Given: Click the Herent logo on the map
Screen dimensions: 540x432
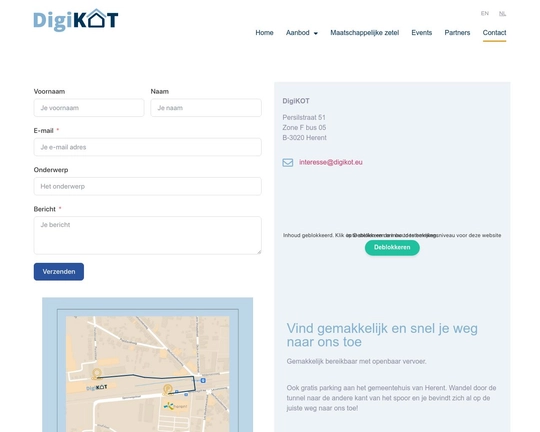Looking at the screenshot, I should point(175,406).
